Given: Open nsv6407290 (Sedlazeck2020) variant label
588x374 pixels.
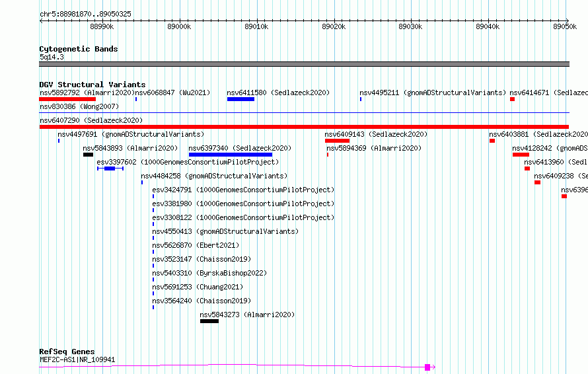Looking at the screenshot, I should (91, 120).
